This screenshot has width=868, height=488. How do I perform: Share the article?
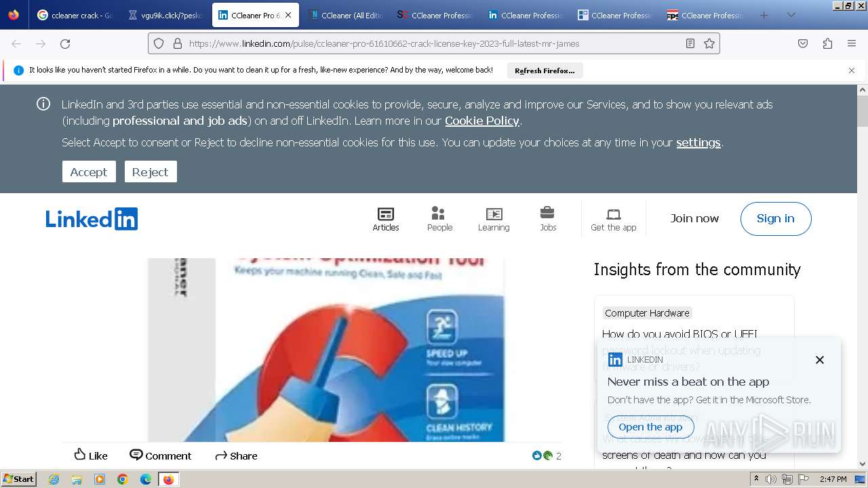[x=236, y=455]
